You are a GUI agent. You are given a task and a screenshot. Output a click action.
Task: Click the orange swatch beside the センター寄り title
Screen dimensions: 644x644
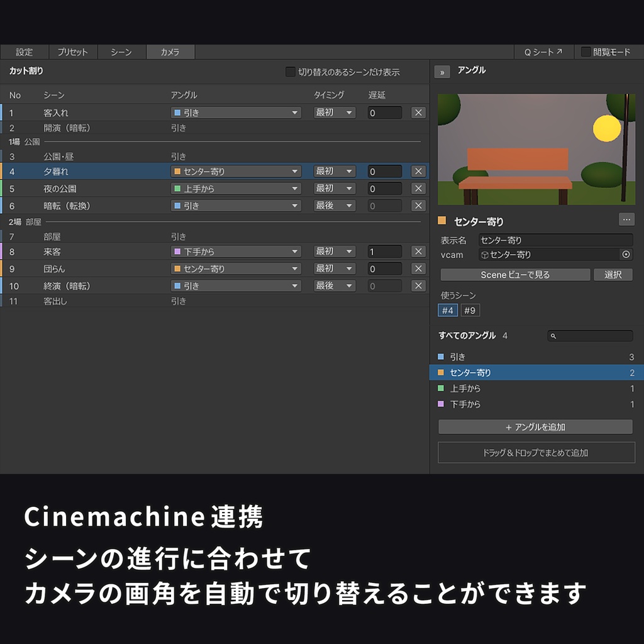coord(442,221)
